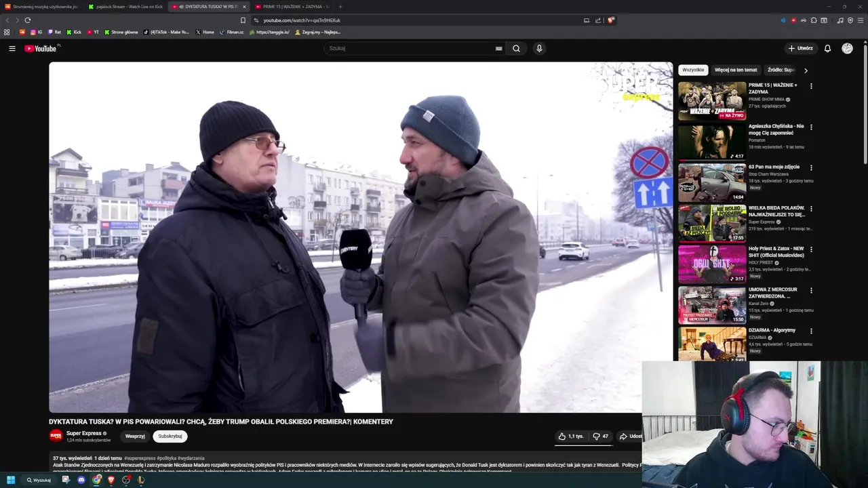Open on-screen keyboard icon in search box

tap(498, 48)
